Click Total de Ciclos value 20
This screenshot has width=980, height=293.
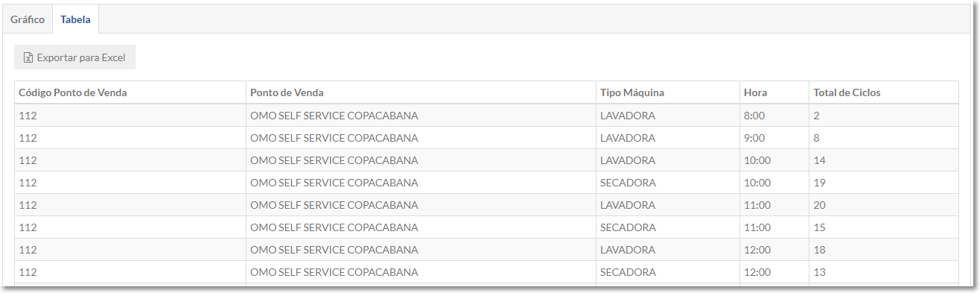[820, 205]
